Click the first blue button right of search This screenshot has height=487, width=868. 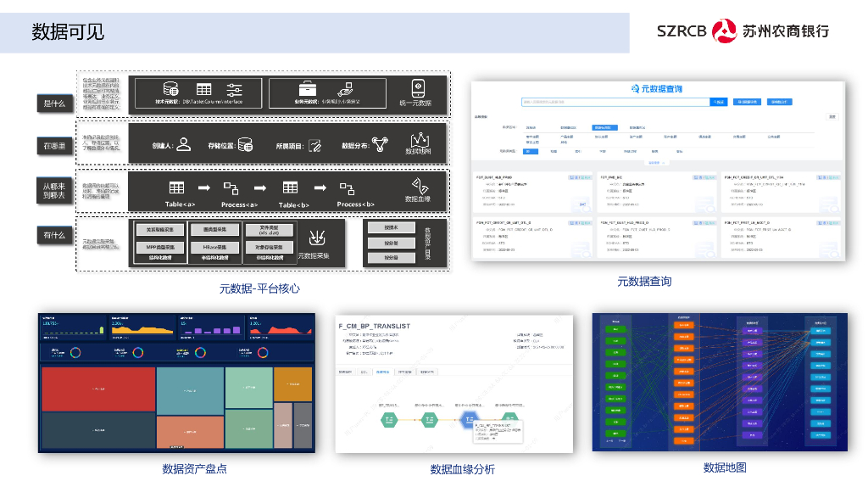pos(748,102)
